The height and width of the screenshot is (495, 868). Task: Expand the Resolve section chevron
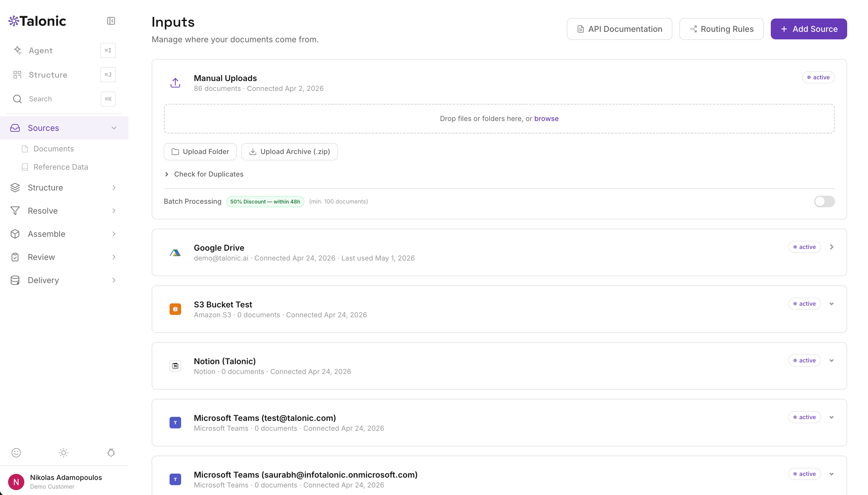click(114, 211)
